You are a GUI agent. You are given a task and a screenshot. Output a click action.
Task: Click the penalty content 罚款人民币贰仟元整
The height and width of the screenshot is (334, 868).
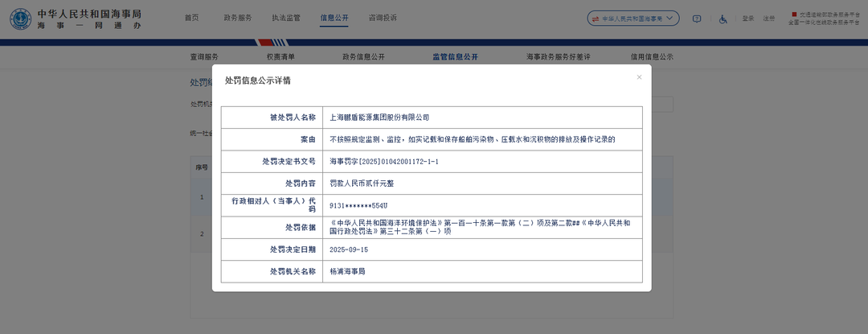362,183
